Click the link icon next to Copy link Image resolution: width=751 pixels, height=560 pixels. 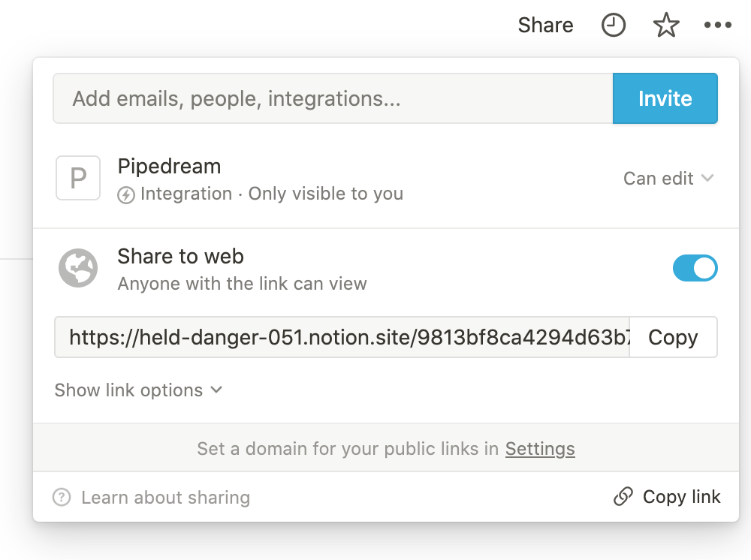(623, 497)
